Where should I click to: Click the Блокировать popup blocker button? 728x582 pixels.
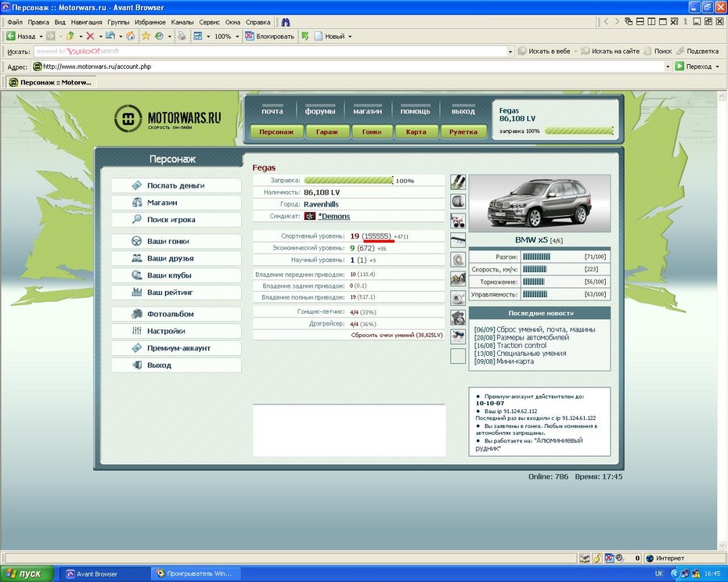coord(270,36)
